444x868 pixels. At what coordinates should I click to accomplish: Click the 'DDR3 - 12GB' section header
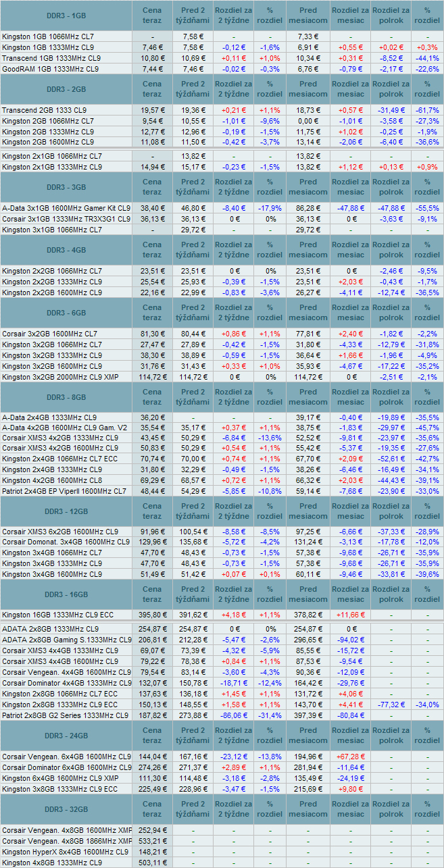[x=66, y=511]
